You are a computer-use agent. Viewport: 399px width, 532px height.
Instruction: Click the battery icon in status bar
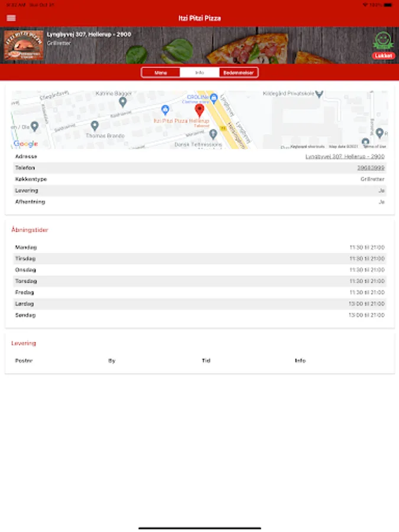pyautogui.click(x=388, y=5)
